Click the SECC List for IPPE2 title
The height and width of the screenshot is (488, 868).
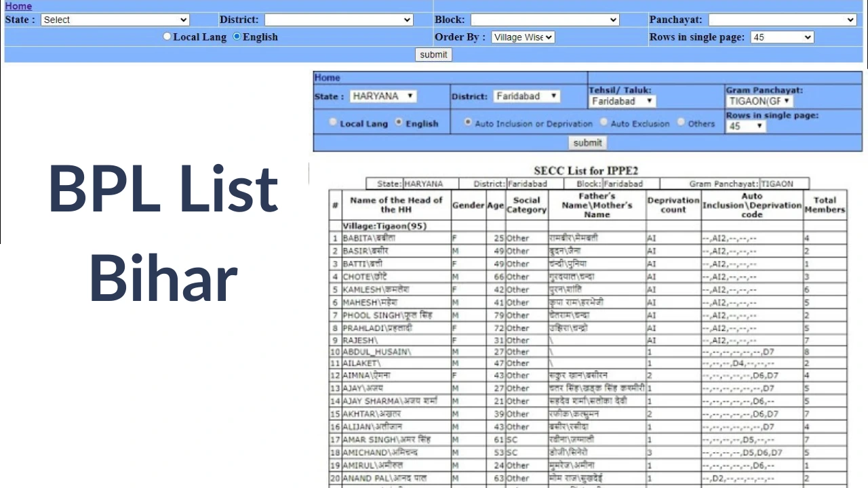click(586, 171)
